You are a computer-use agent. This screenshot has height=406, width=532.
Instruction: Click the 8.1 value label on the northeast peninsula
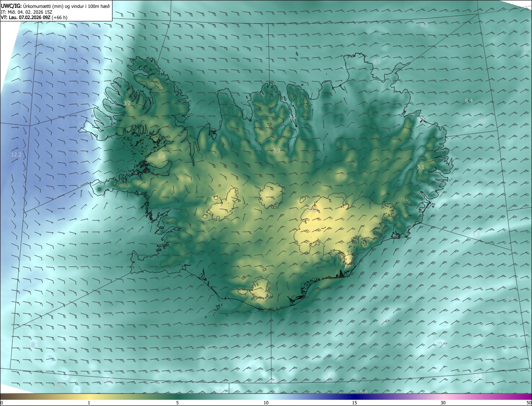pyautogui.click(x=377, y=62)
